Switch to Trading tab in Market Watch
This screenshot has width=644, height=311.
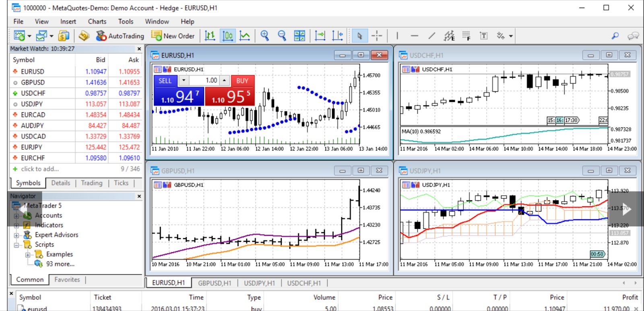tap(92, 183)
